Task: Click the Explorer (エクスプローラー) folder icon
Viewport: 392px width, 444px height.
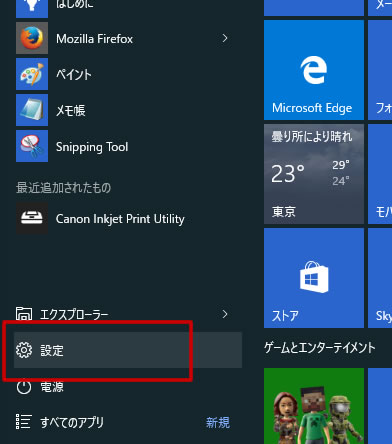Action: click(x=24, y=314)
